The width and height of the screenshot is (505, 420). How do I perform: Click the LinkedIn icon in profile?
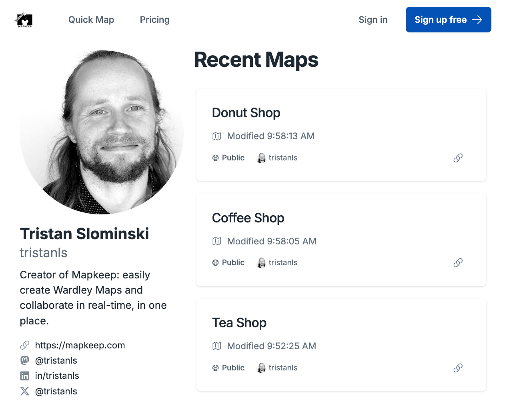click(x=25, y=376)
